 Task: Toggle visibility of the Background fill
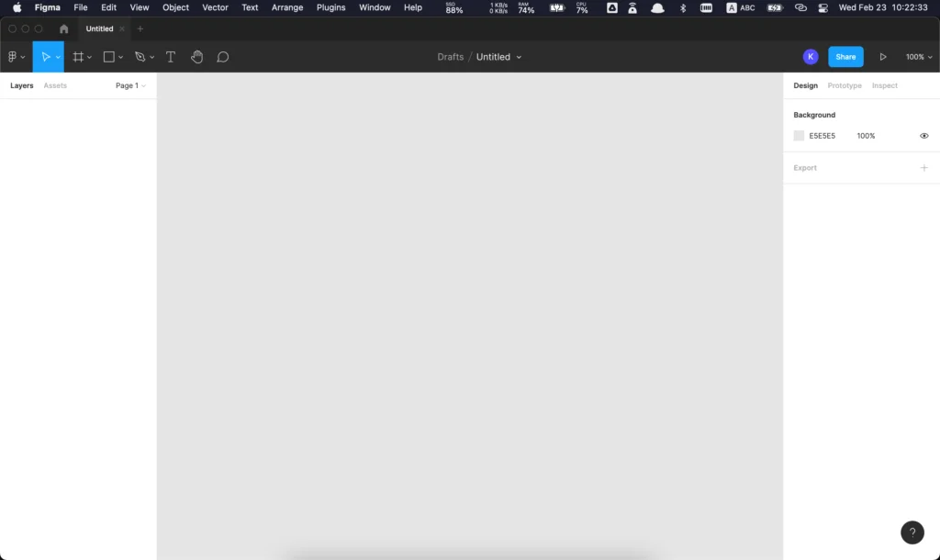(x=923, y=135)
